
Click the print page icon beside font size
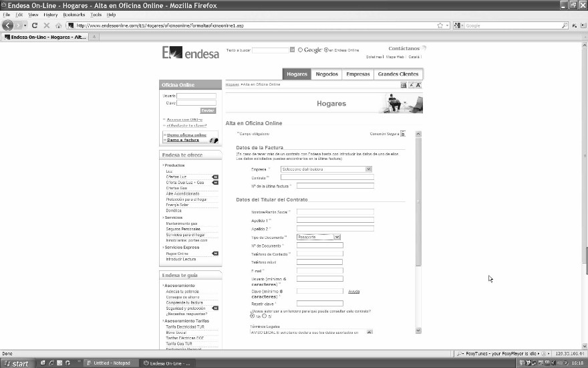404,85
